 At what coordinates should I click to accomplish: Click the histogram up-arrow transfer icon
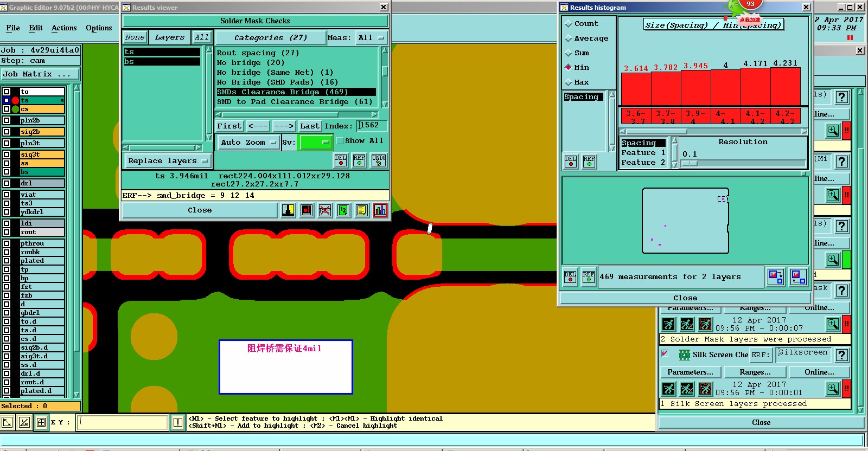point(798,277)
